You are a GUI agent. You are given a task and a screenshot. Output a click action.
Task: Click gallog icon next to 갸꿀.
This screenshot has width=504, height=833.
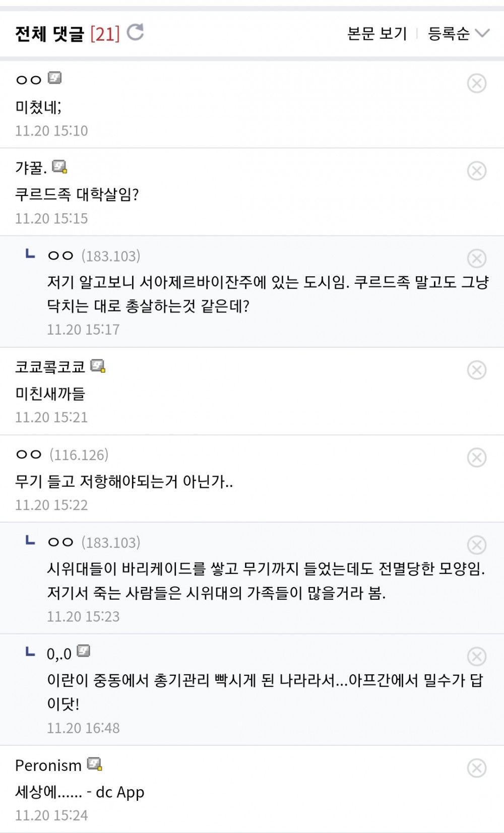click(x=59, y=167)
